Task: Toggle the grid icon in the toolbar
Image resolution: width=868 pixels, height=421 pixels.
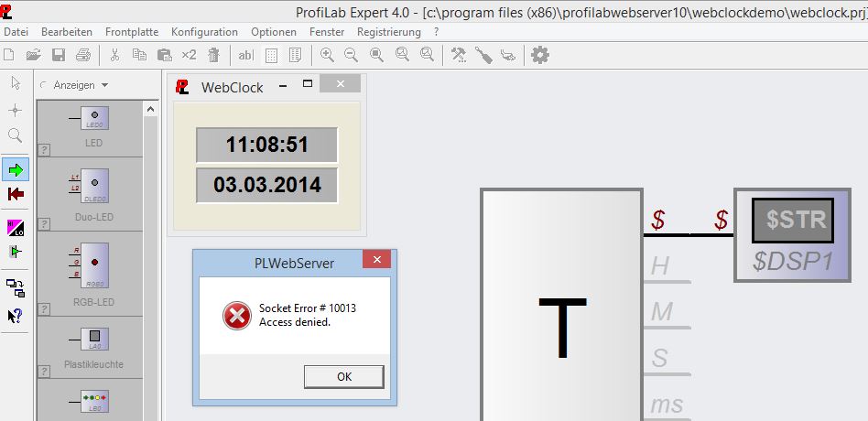Action: (271, 55)
